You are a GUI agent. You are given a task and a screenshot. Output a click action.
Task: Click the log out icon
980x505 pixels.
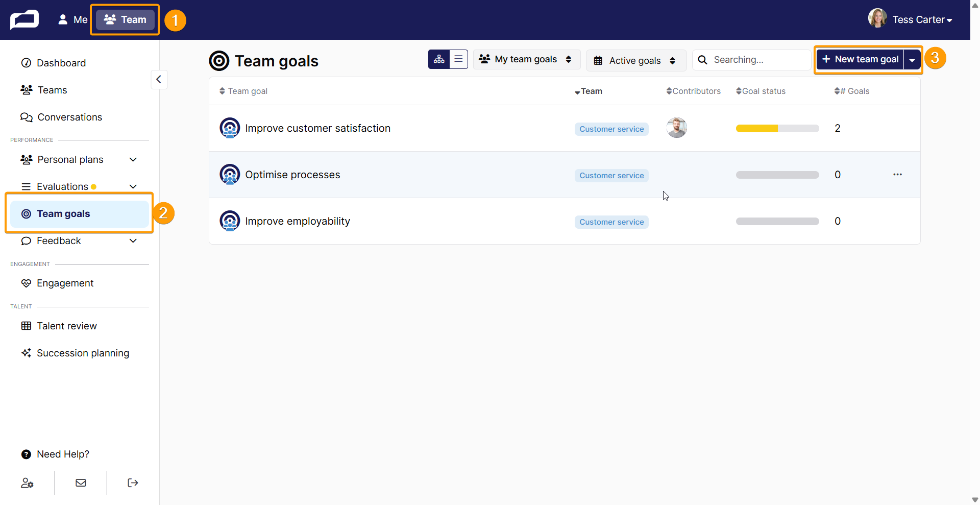coord(133,483)
